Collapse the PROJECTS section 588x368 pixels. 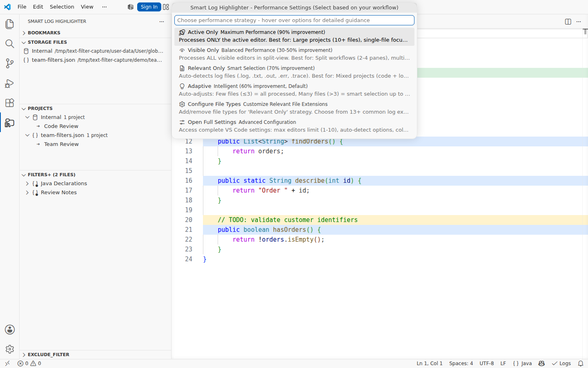coord(95,108)
